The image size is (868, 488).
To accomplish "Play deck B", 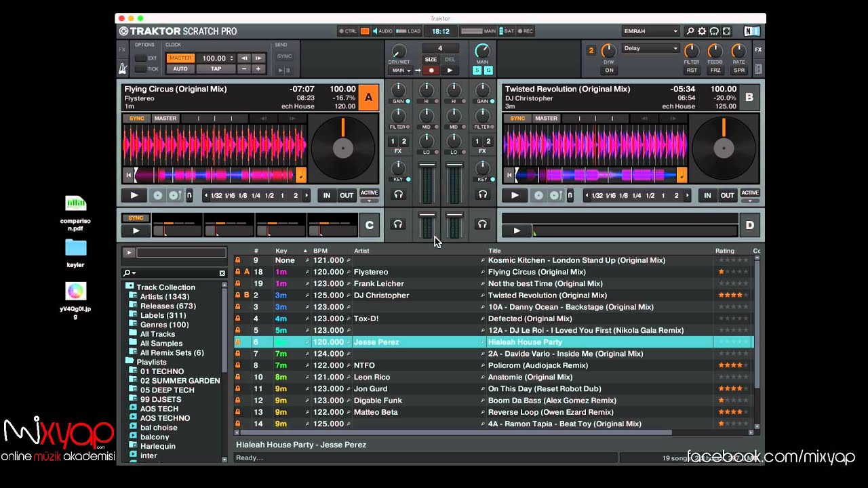I will [x=515, y=195].
